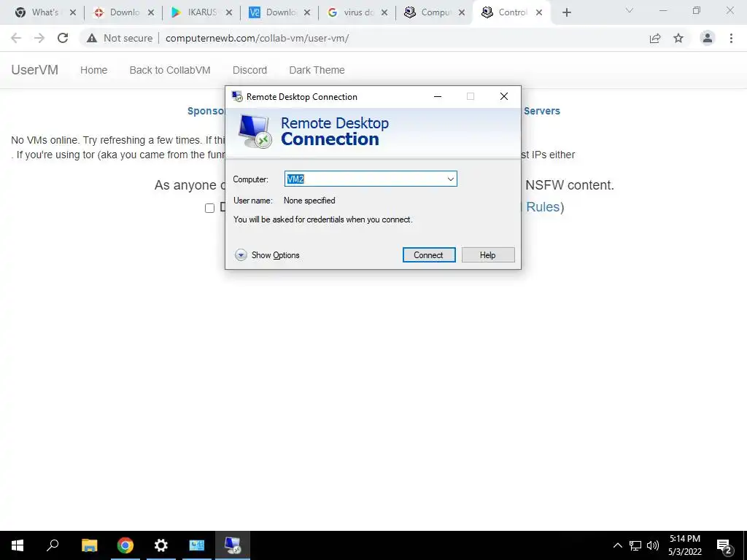Expand Show Options arrow
747x560 pixels.
[241, 255]
